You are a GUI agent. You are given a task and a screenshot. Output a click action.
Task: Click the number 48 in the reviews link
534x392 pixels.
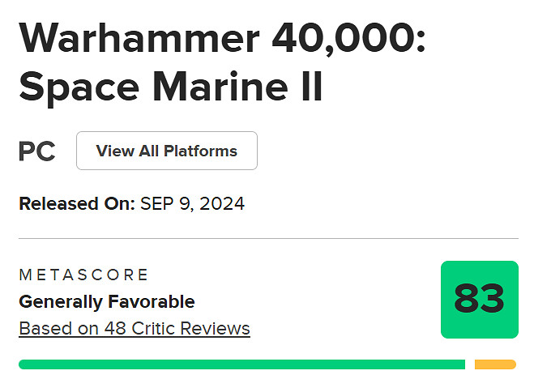(113, 329)
